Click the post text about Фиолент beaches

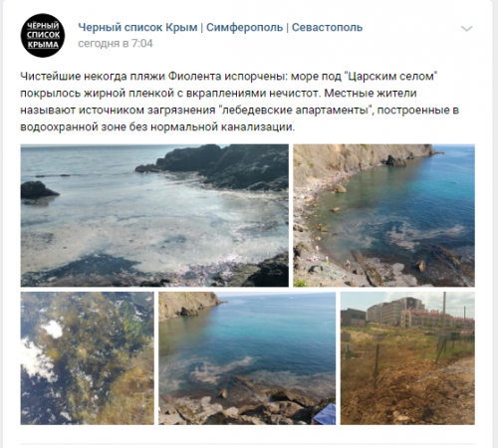coord(239,102)
